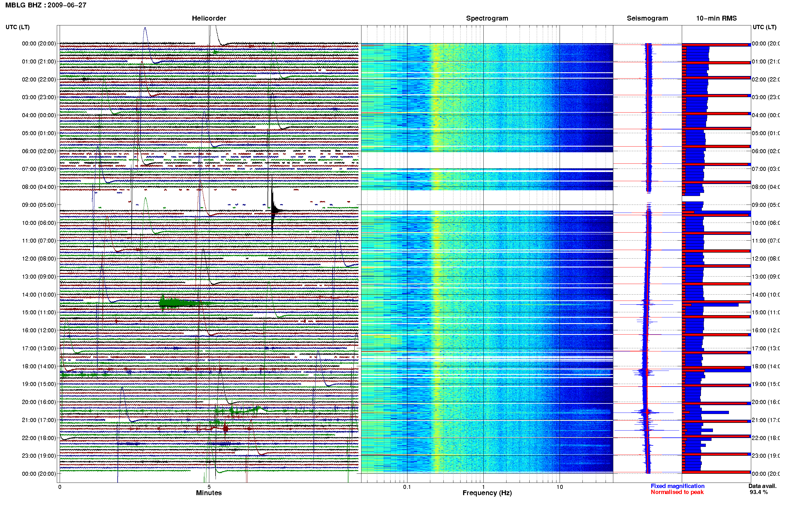The height and width of the screenshot is (508, 812).
Task: Select the left '10:00 (06:00)' time label
Action: 39,223
